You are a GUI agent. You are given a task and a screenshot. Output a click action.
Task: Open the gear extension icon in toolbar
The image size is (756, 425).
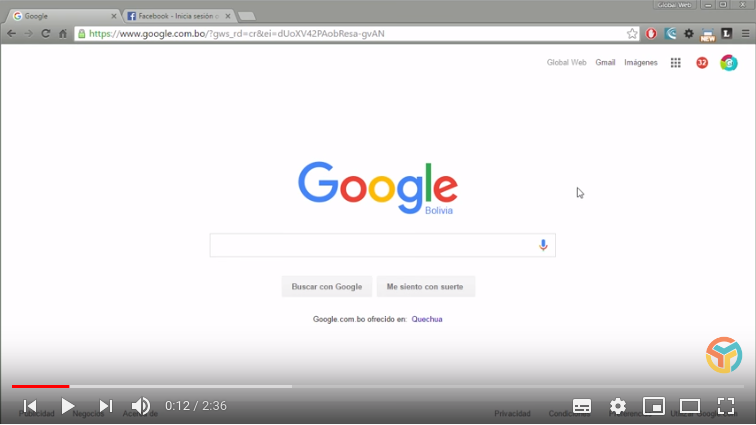coord(688,34)
